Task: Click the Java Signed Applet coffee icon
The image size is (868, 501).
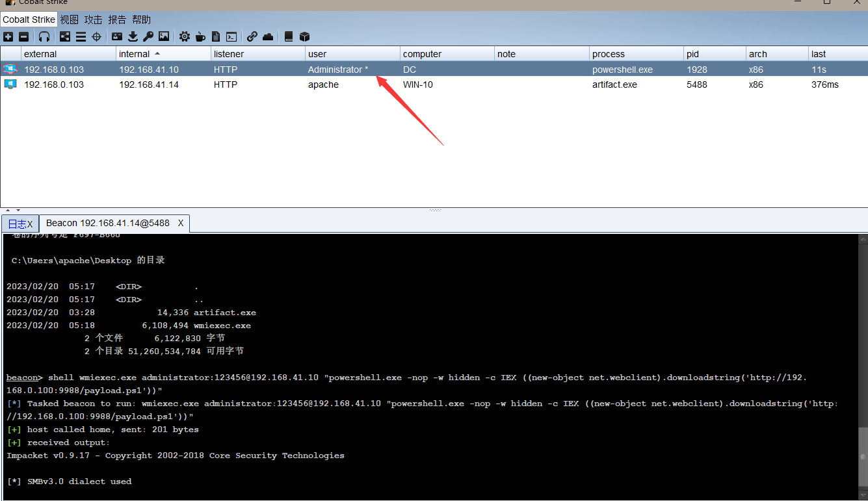Action: [200, 37]
